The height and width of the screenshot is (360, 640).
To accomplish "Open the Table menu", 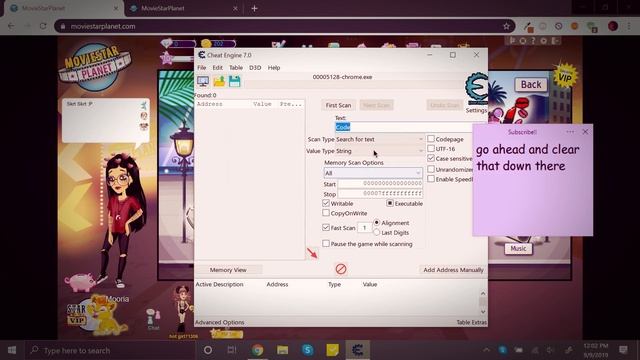I will coord(236,68).
